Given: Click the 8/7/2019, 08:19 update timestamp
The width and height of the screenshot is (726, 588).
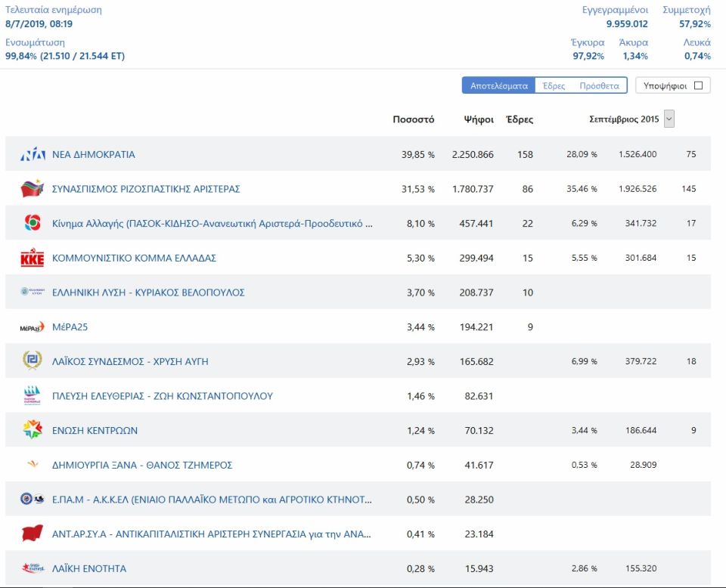Looking at the screenshot, I should [x=39, y=23].
